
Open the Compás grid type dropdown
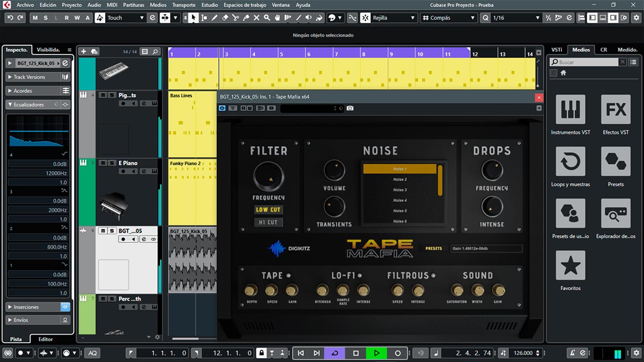[449, 18]
